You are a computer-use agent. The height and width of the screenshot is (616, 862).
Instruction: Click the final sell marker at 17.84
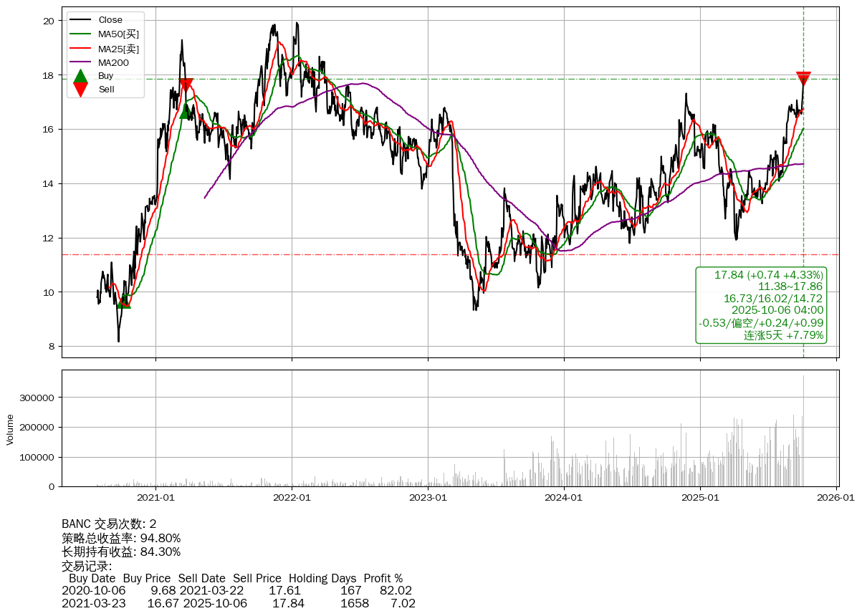pos(803,78)
